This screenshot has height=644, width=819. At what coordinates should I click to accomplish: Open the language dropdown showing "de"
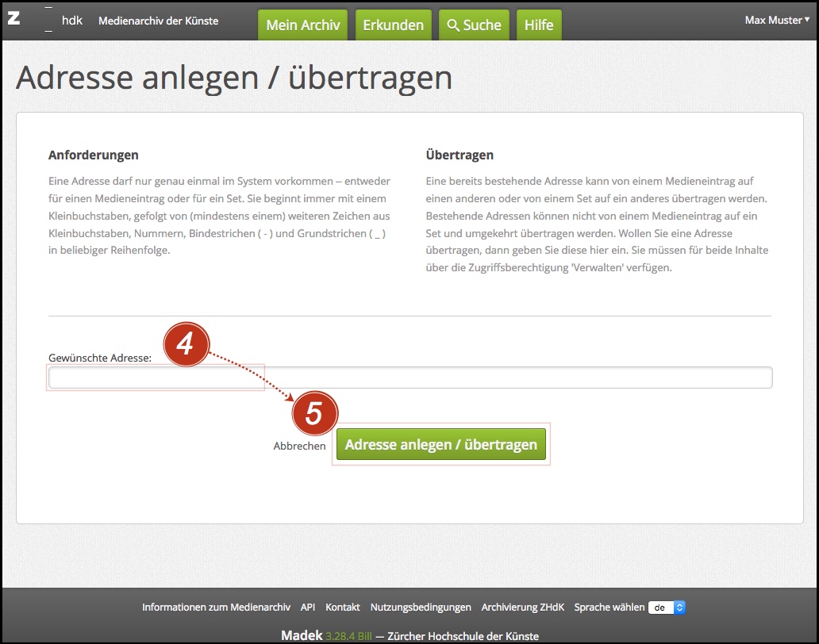tap(667, 608)
